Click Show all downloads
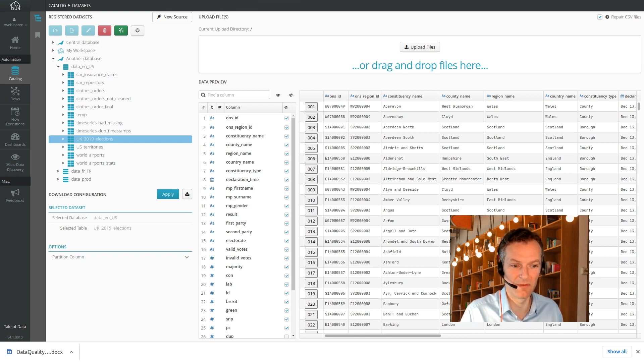The image size is (644, 362). click(x=617, y=352)
